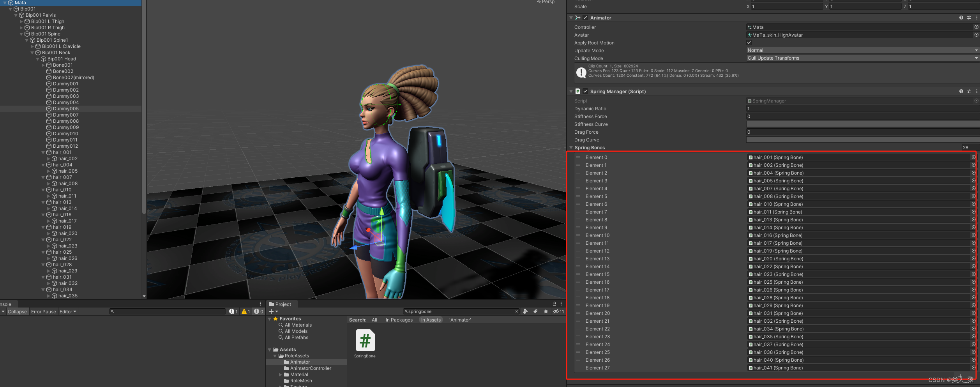Select the In Assets search scope
The image size is (980, 387).
pyautogui.click(x=431, y=320)
